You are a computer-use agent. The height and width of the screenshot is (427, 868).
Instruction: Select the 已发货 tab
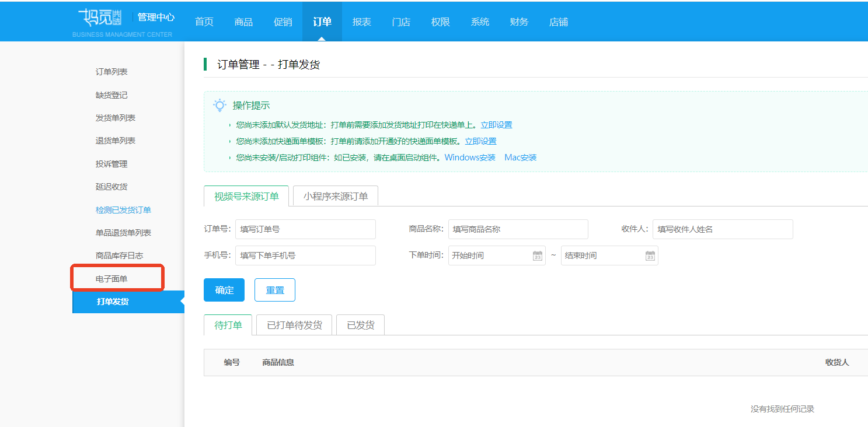[360, 325]
